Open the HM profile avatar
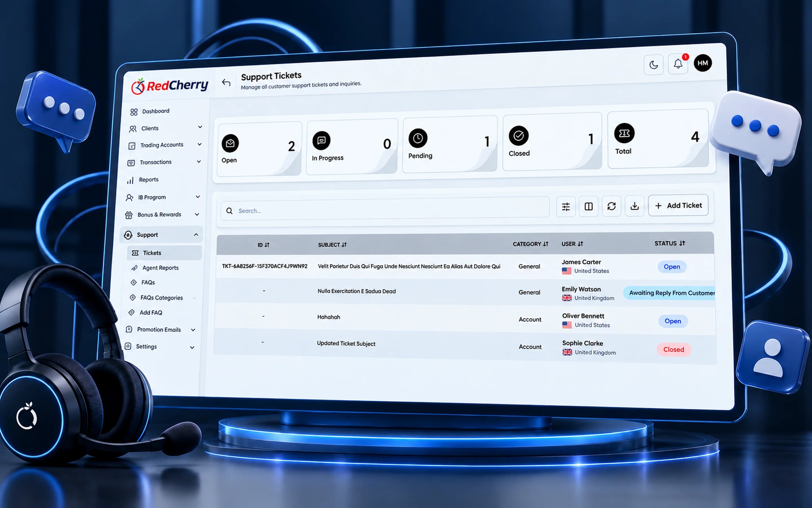 point(703,63)
